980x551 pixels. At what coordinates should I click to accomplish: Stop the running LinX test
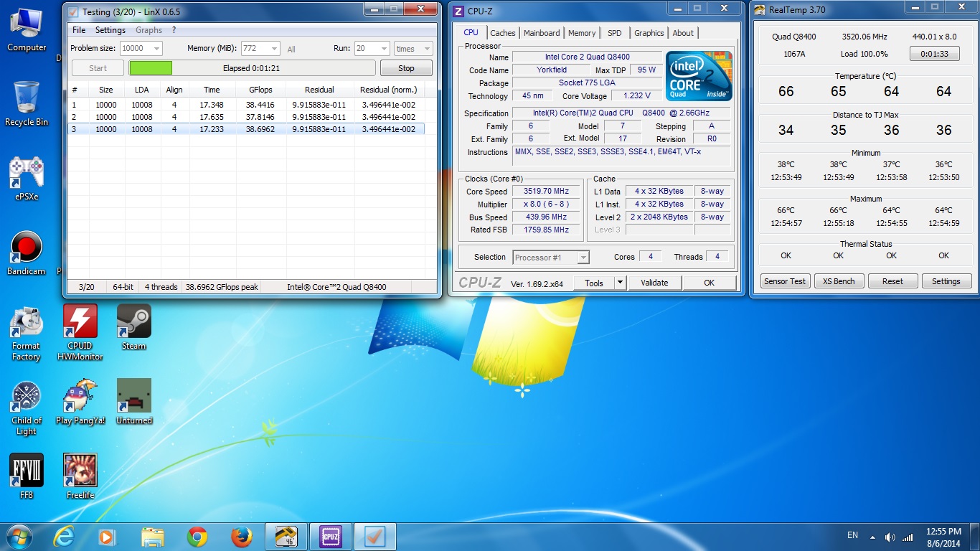click(406, 68)
